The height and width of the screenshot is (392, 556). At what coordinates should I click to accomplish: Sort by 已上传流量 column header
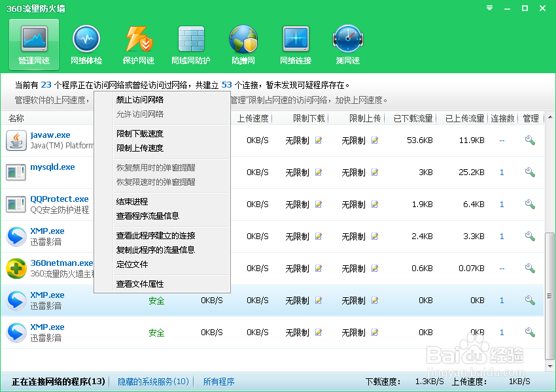[465, 118]
